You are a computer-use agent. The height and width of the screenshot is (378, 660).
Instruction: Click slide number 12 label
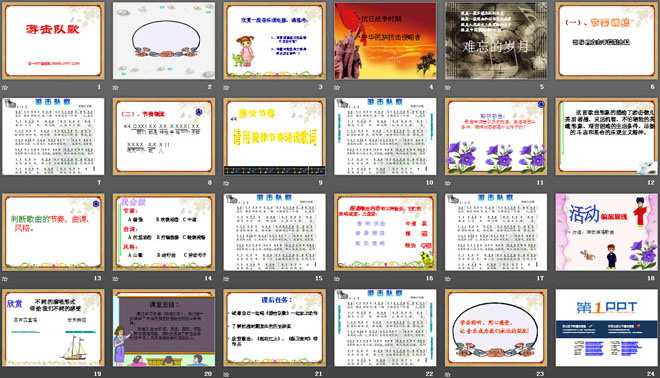coord(651,182)
